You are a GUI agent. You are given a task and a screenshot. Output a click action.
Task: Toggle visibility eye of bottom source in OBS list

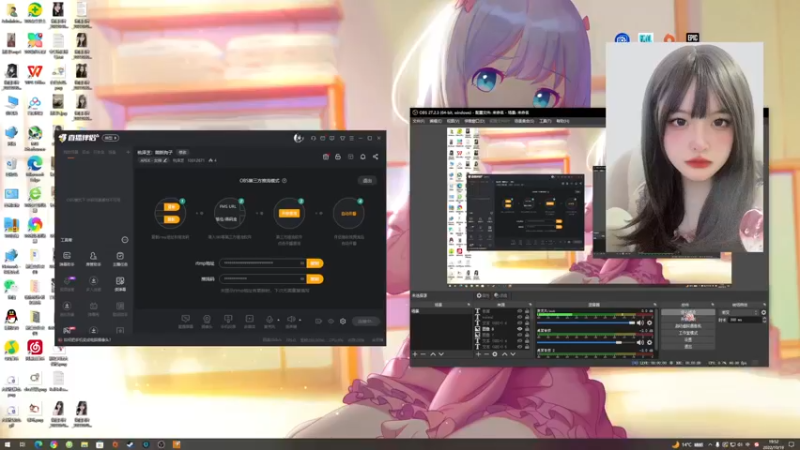point(520,347)
